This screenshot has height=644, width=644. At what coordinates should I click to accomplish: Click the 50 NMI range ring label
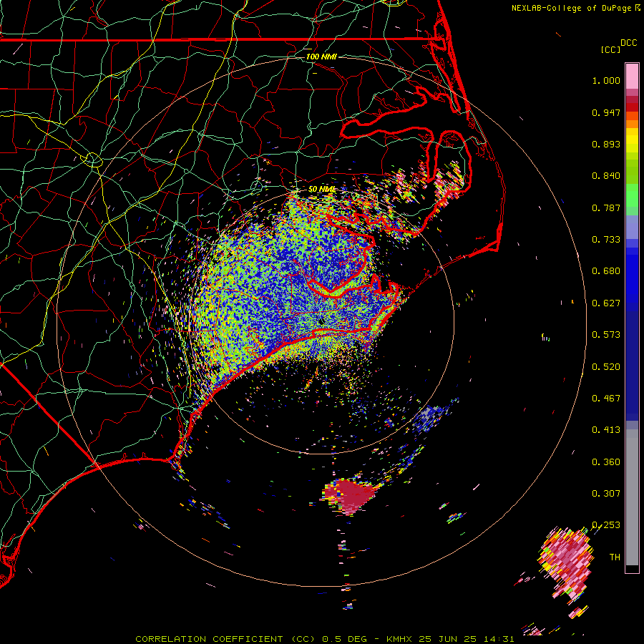click(x=321, y=190)
